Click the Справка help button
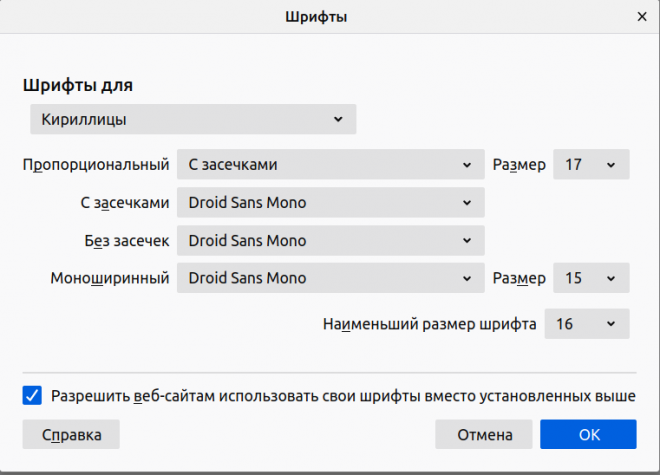 tap(70, 435)
